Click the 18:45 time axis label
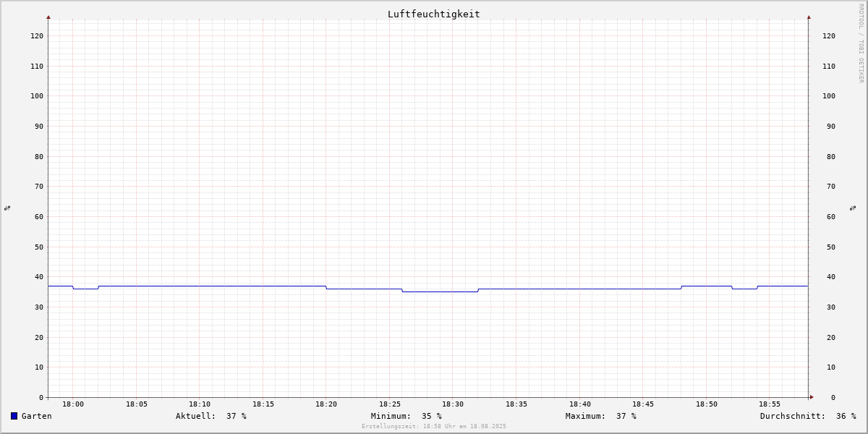 (x=643, y=404)
